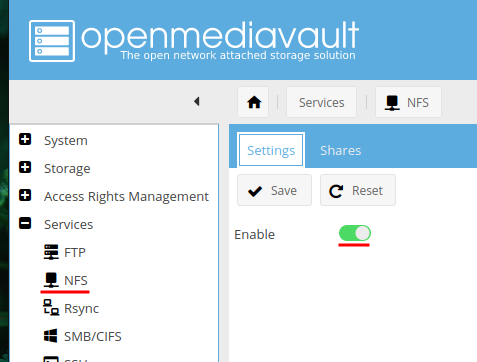Select the System menu label

[66, 141]
